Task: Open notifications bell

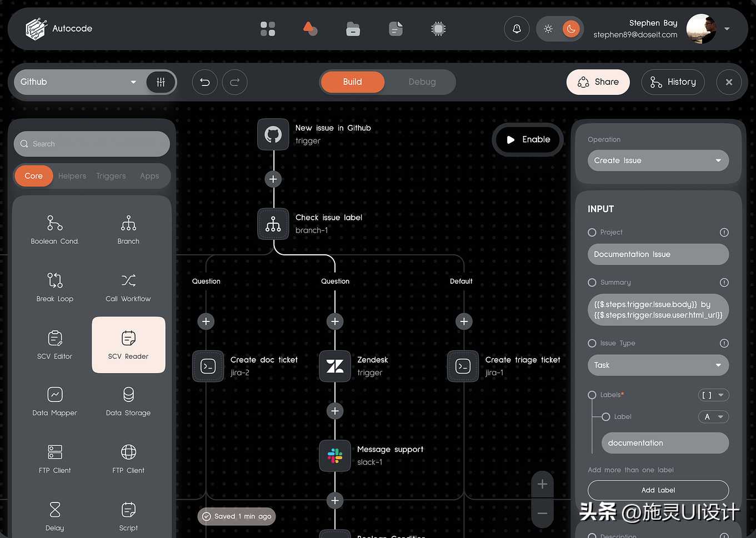Action: click(517, 29)
